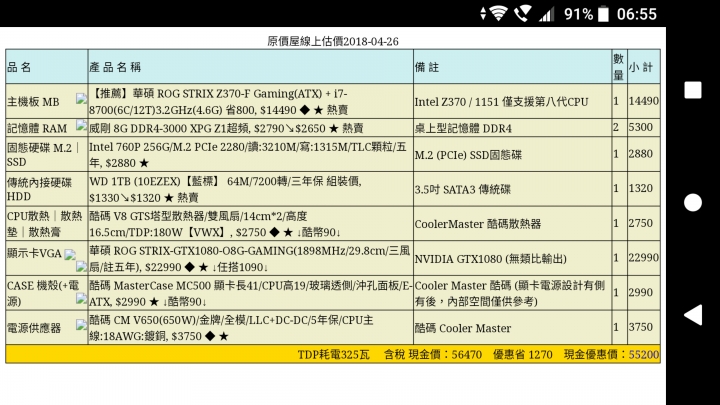The width and height of the screenshot is (720, 405).
Task: Click the 酷碼 CM V650(650W) product text
Action: 231,328
